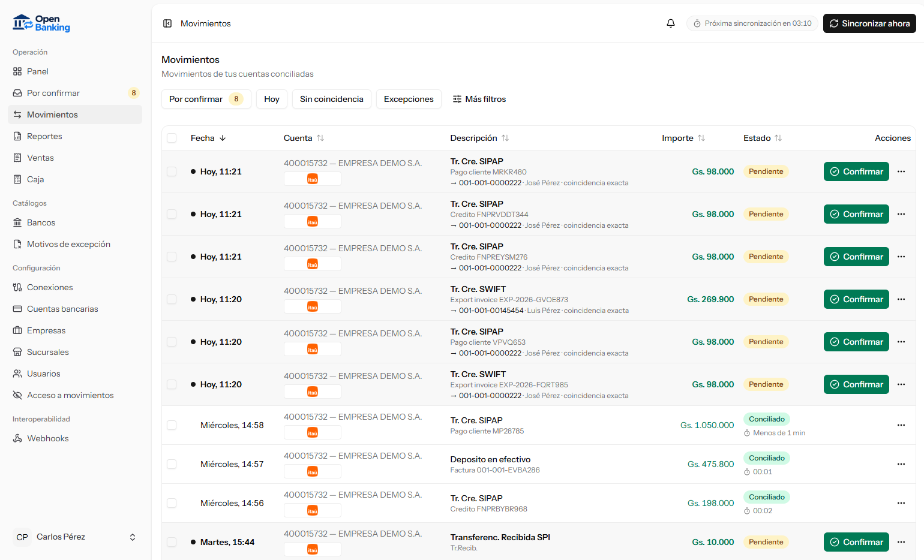924x560 pixels.
Task: Check the MRKR480 payment row checkbox
Action: tap(172, 171)
